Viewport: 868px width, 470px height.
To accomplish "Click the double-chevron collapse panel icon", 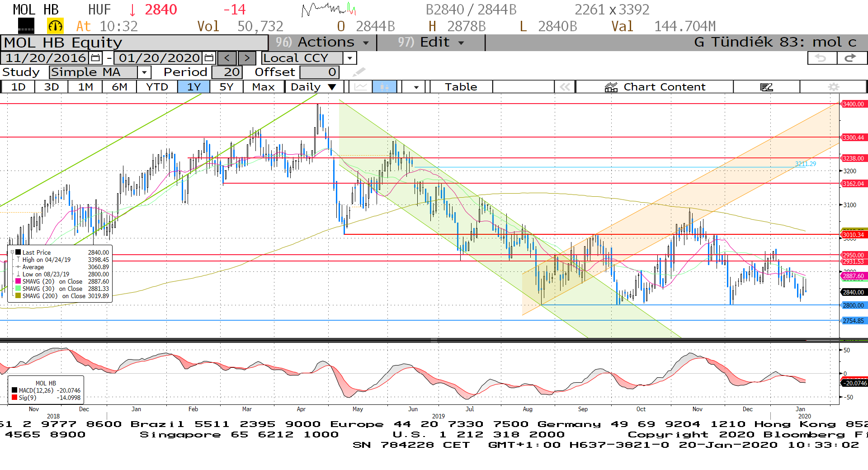I will 565,87.
